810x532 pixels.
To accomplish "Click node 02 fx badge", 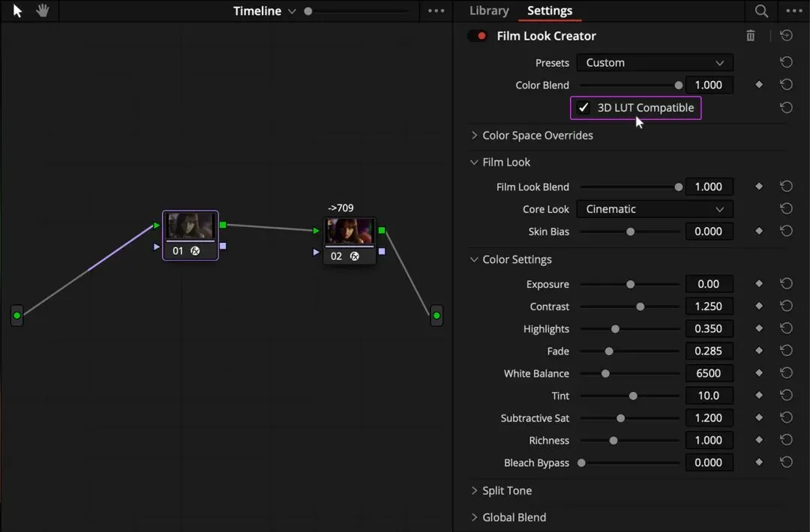I will coord(354,256).
